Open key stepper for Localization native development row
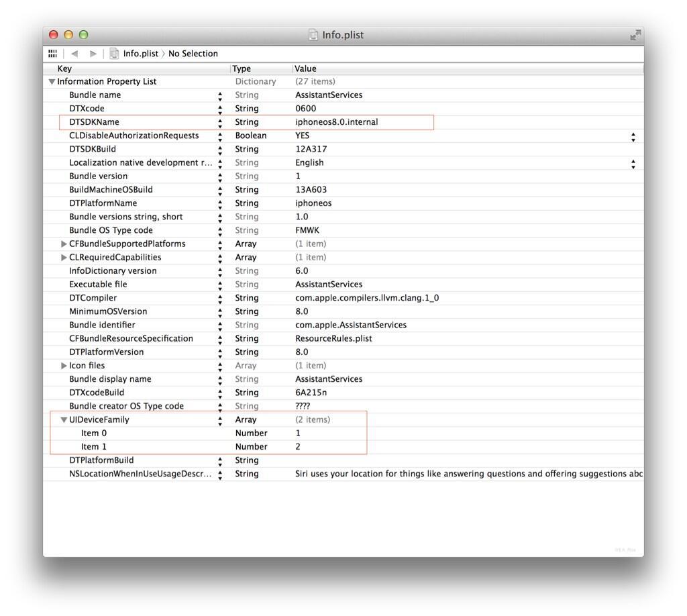The image size is (687, 616). (220, 164)
